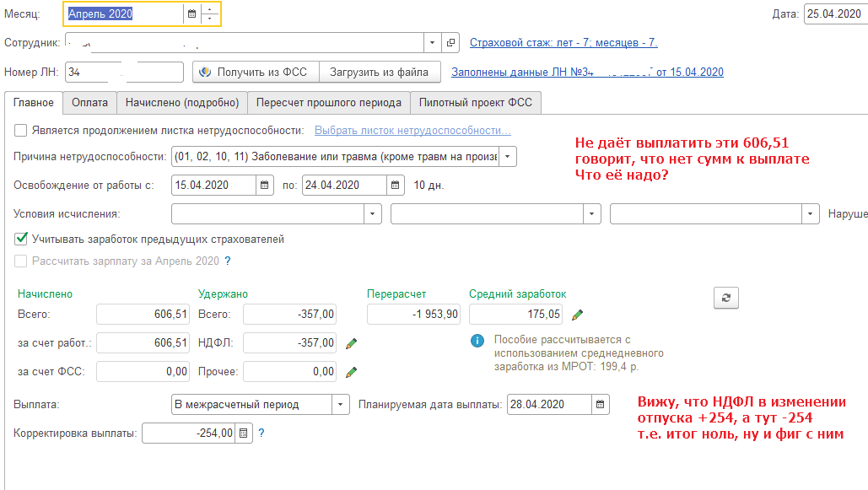Open calendar for release start date 15.04.2020

[x=265, y=186]
